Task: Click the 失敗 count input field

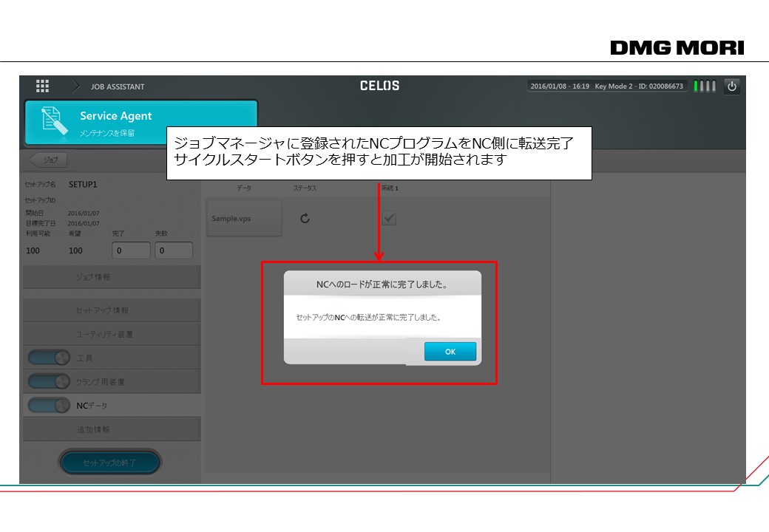Action: (174, 250)
